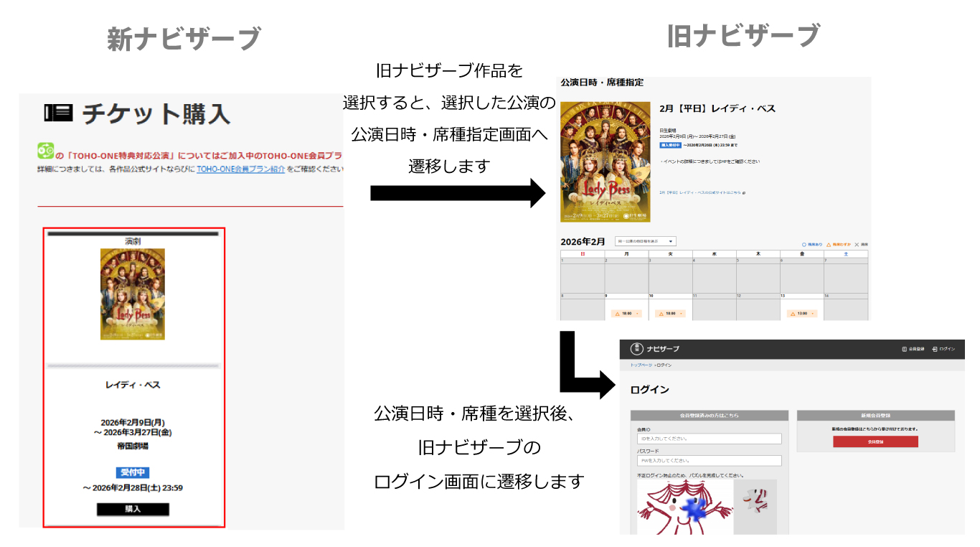
Task: Click the external-link icon after the official site link
Action: (744, 193)
